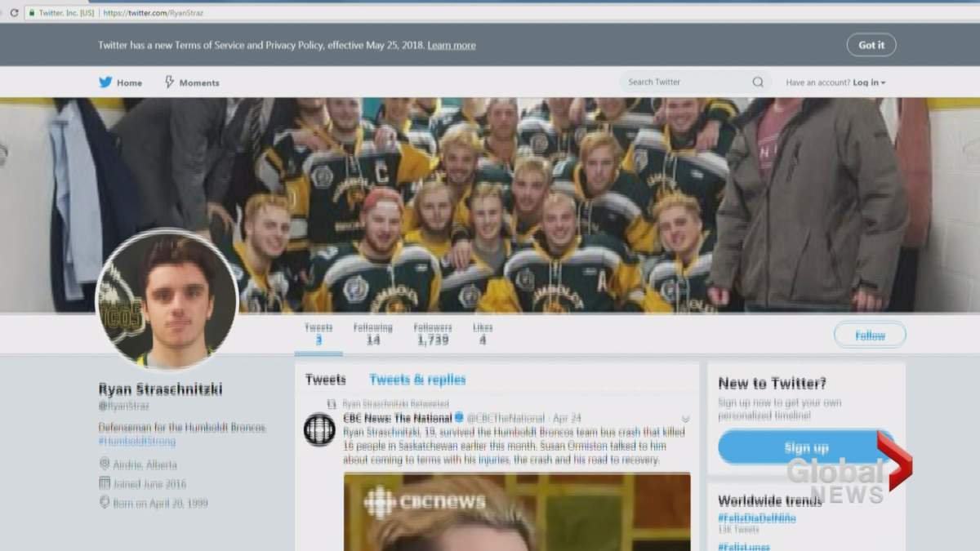This screenshot has height=551, width=980.
Task: Follow Ryan Straschnitzki
Action: [870, 335]
